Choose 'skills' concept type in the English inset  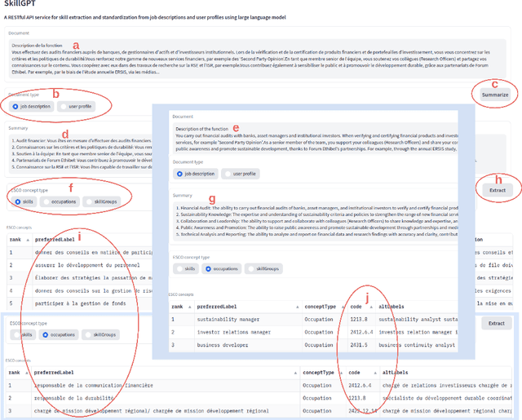(x=186, y=268)
